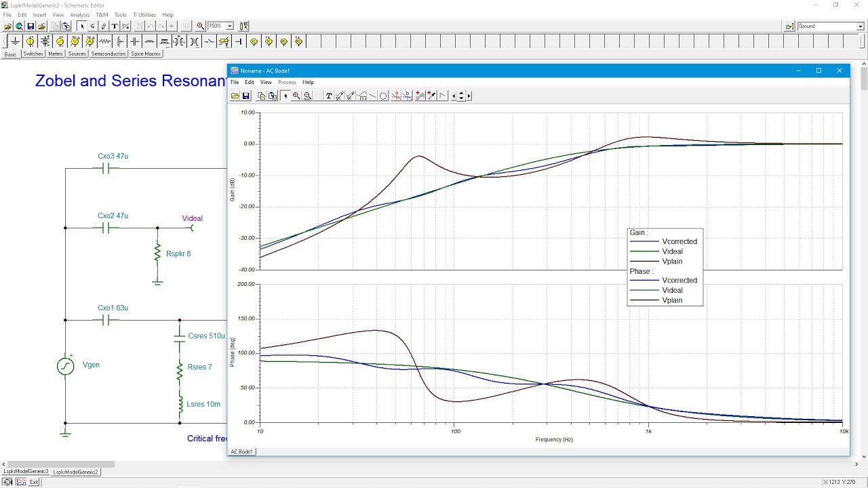Click the Save icon in Schematic Editor toolbar

pos(31,26)
